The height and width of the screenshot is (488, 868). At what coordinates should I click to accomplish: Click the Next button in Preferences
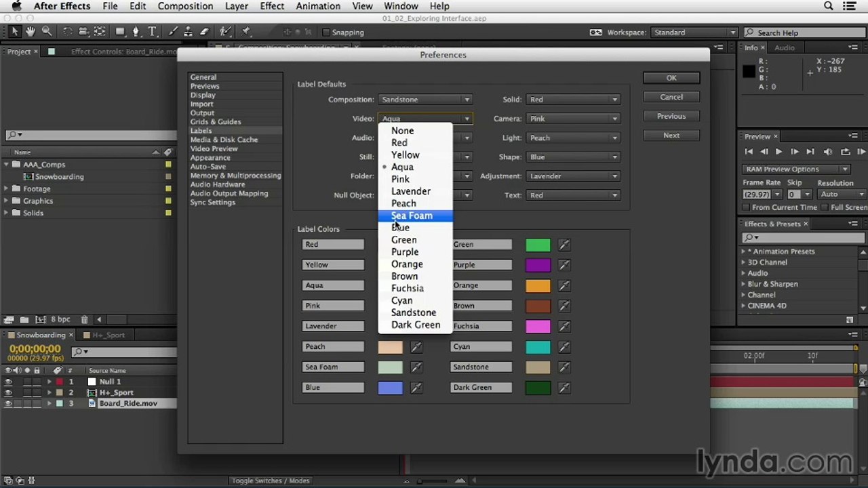pos(671,135)
